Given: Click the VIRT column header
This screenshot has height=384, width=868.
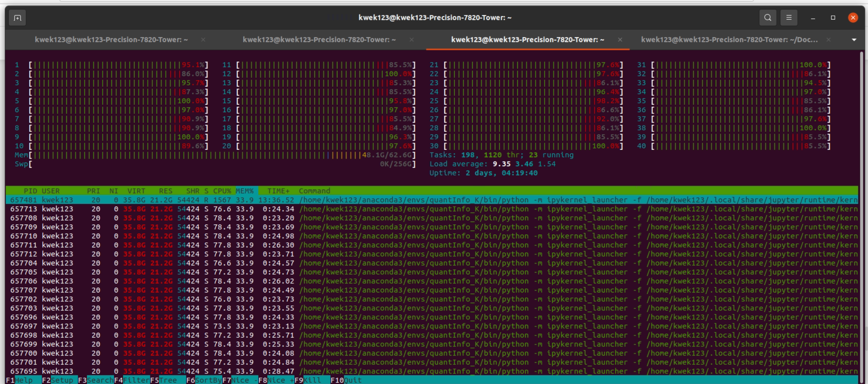Looking at the screenshot, I should click(x=136, y=191).
